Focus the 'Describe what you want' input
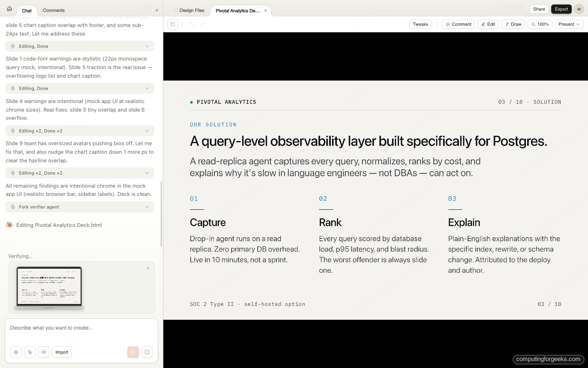This screenshot has width=588, height=368. [x=81, y=328]
